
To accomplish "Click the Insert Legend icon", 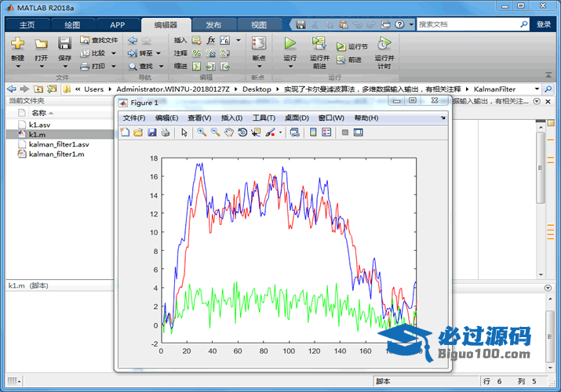I will pyautogui.click(x=326, y=132).
